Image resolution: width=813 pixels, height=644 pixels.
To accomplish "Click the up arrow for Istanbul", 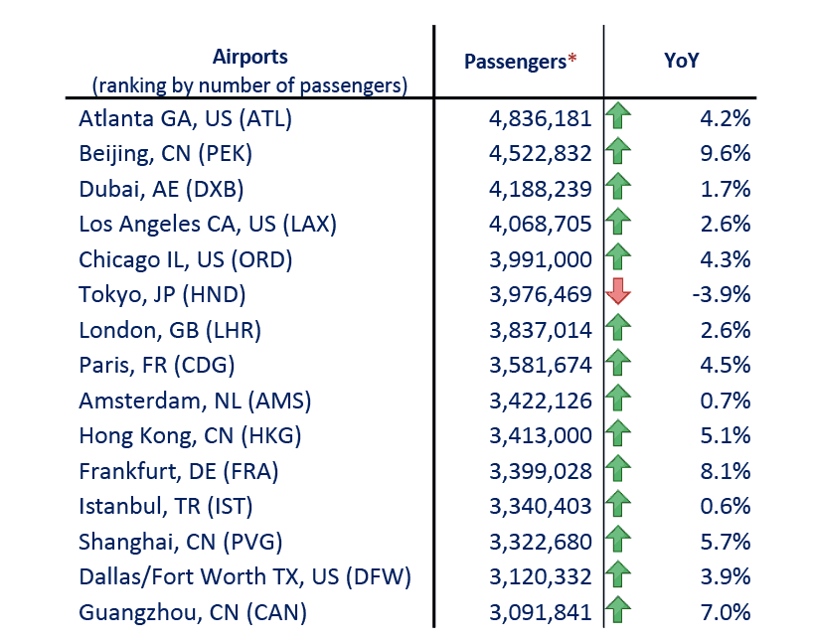I will (x=618, y=505).
